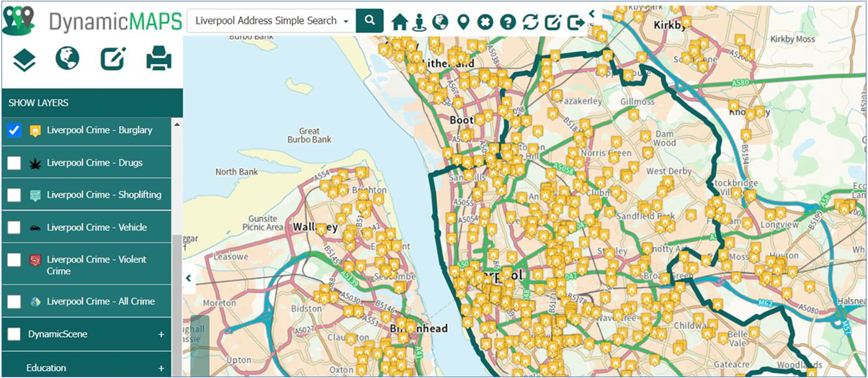Open the globe basemap icon in sidebar

(68, 58)
